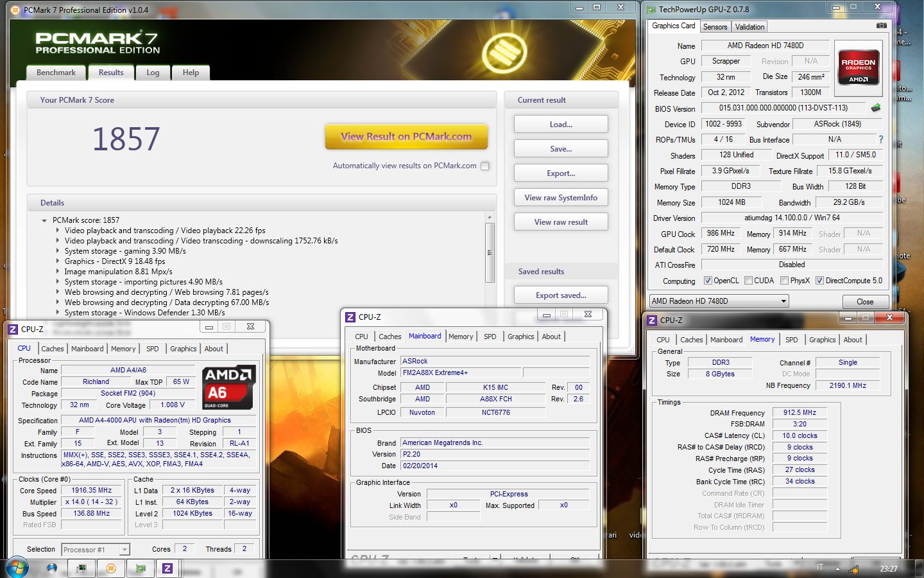Click the network tray icon

[x=853, y=569]
